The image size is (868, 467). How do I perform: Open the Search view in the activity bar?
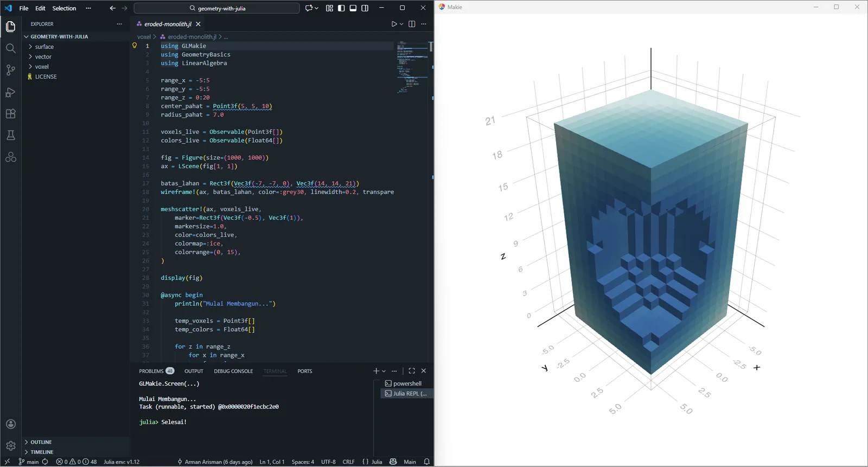[10, 48]
